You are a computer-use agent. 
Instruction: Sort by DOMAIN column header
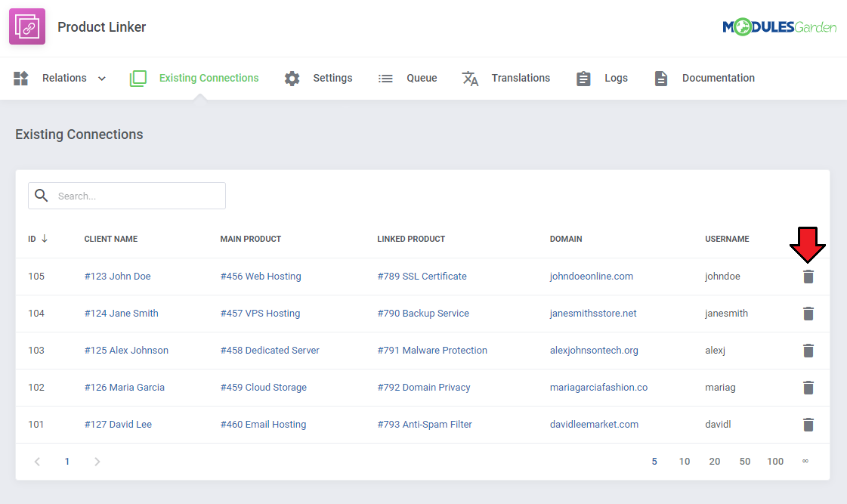566,239
